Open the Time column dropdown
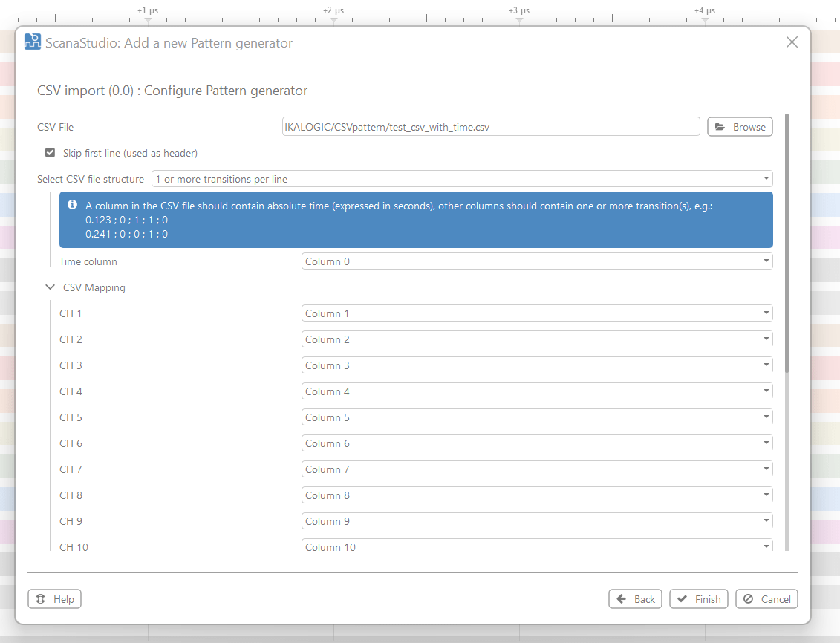The image size is (840, 643). pyautogui.click(x=536, y=261)
